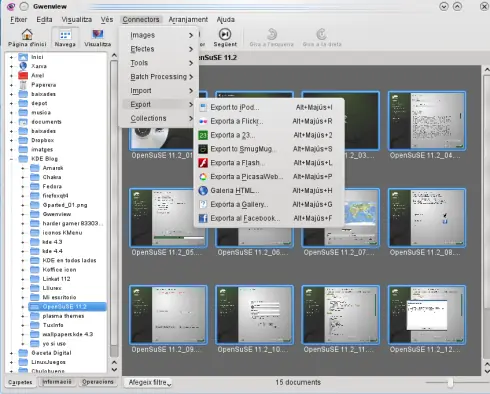Select thumbnail OpenSuSE 11.2_12
Screen dimensions: 490x394
(x=427, y=315)
